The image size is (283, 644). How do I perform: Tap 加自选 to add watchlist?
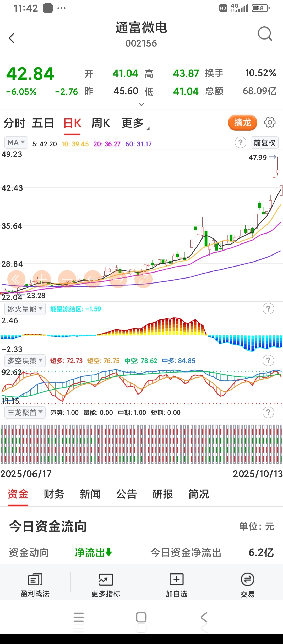177,585
